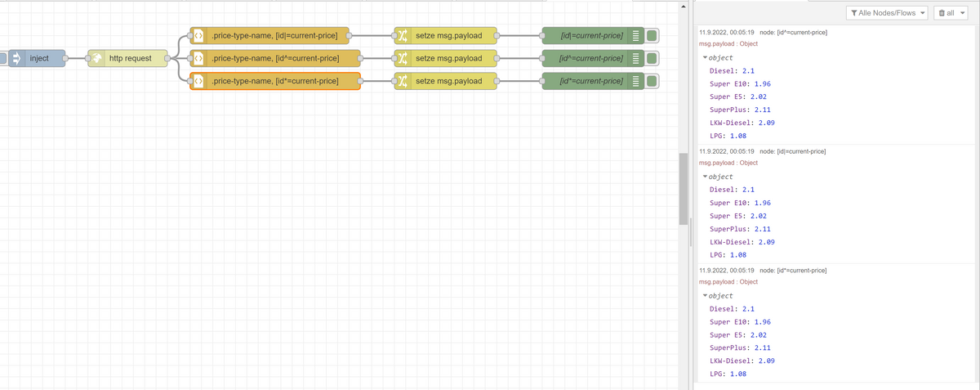This screenshot has height=390, width=980.
Task: Click list icon on [id*=current-price] debug node
Action: click(x=635, y=82)
